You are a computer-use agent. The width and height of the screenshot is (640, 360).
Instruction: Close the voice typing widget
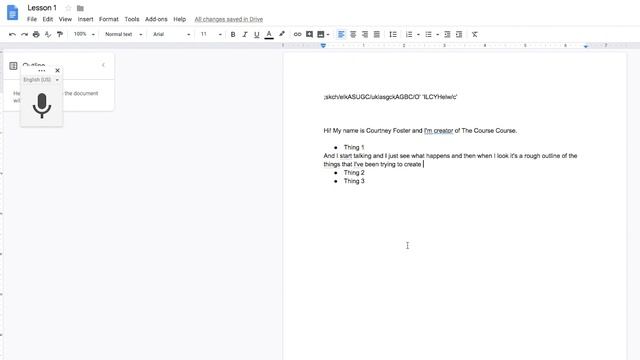point(58,71)
